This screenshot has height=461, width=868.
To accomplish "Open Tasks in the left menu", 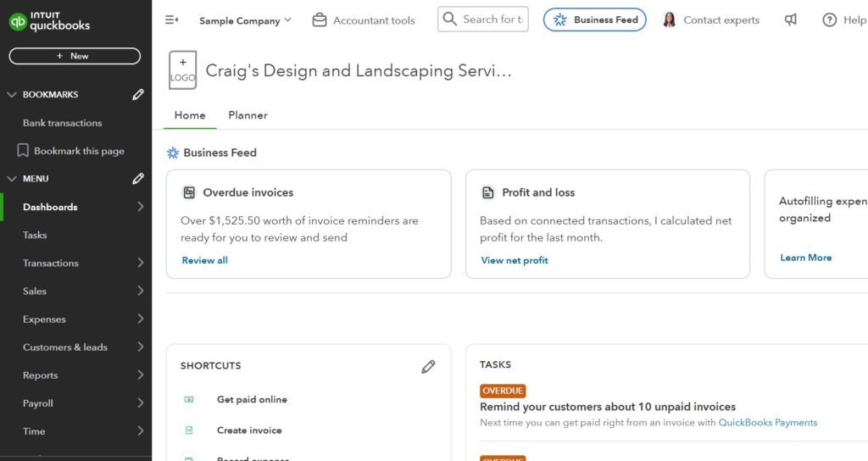I will tap(35, 236).
